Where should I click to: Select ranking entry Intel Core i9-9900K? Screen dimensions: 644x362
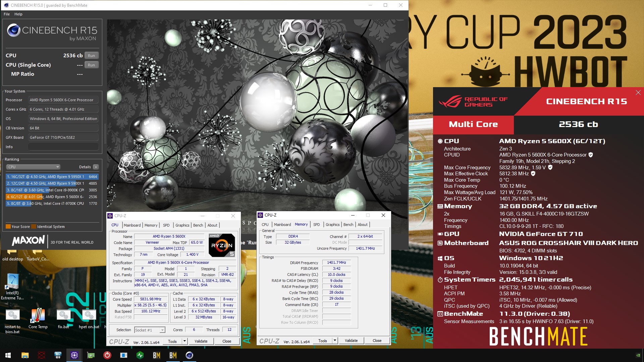52,190
